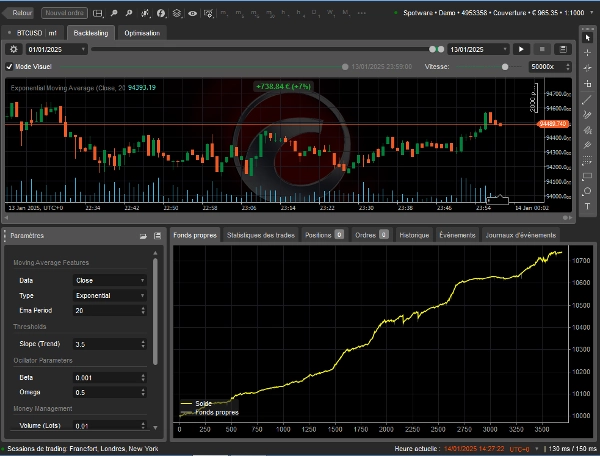This screenshot has height=456, width=600.
Task: Select the ellipse drawing tool
Action: [587, 191]
